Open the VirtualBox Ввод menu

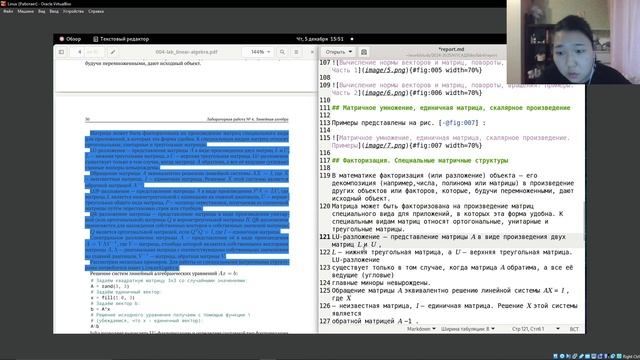pos(54,11)
